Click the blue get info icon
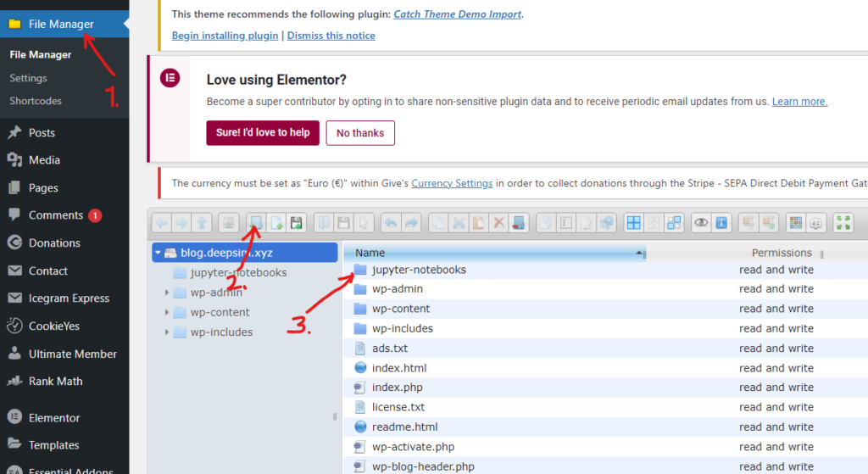Viewport: 868px width, 474px height. 721,223
